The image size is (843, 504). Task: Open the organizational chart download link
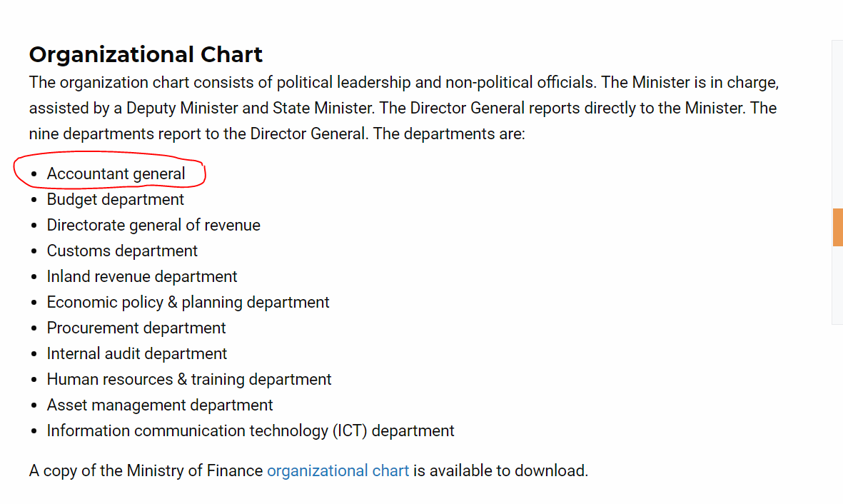338,470
